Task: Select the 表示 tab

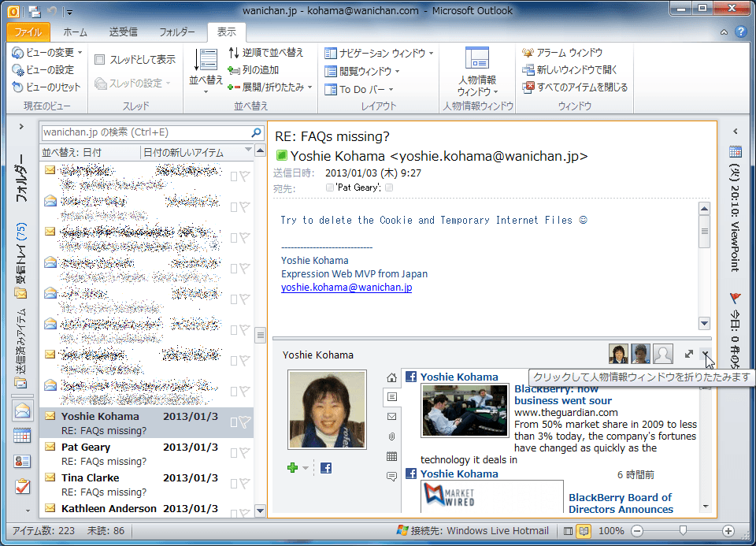Action: (x=226, y=32)
